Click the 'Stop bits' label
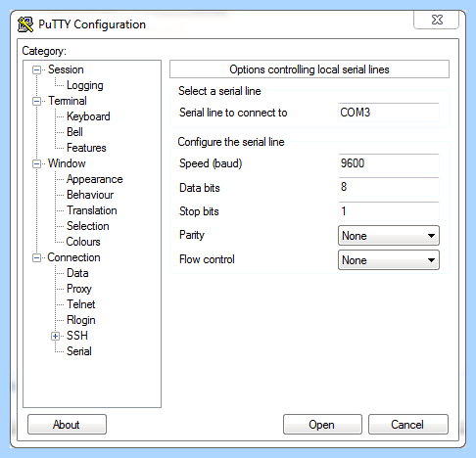This screenshot has height=458, width=476. (x=199, y=211)
